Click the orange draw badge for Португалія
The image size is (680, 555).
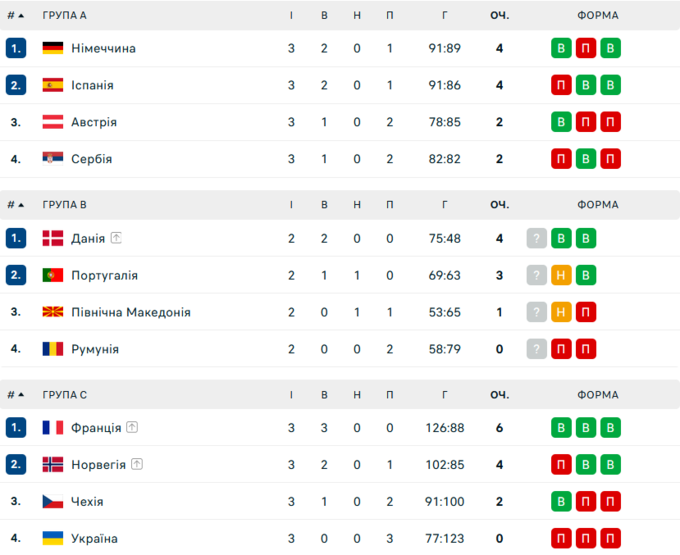[x=562, y=275]
